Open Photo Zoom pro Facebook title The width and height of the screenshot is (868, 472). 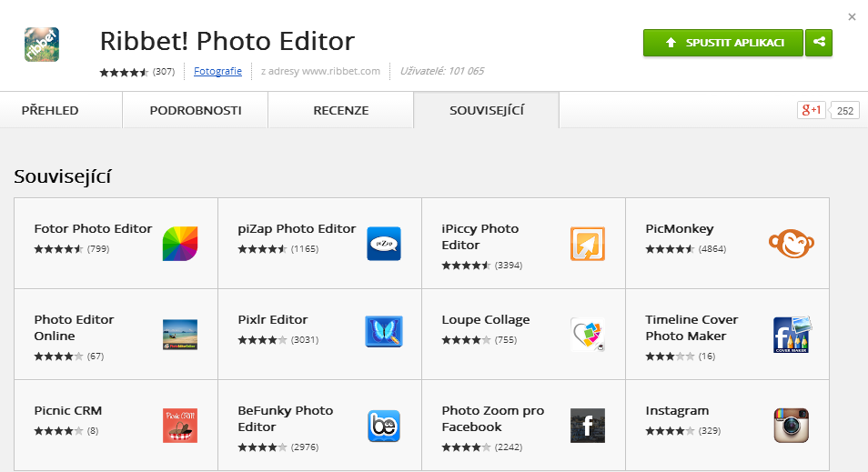coord(492,418)
